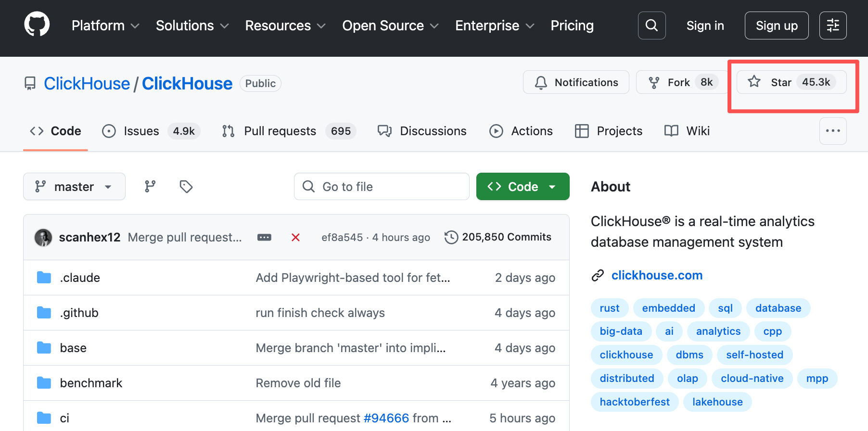The height and width of the screenshot is (431, 868).
Task: Open the clickhouse.com website link
Action: click(x=656, y=275)
